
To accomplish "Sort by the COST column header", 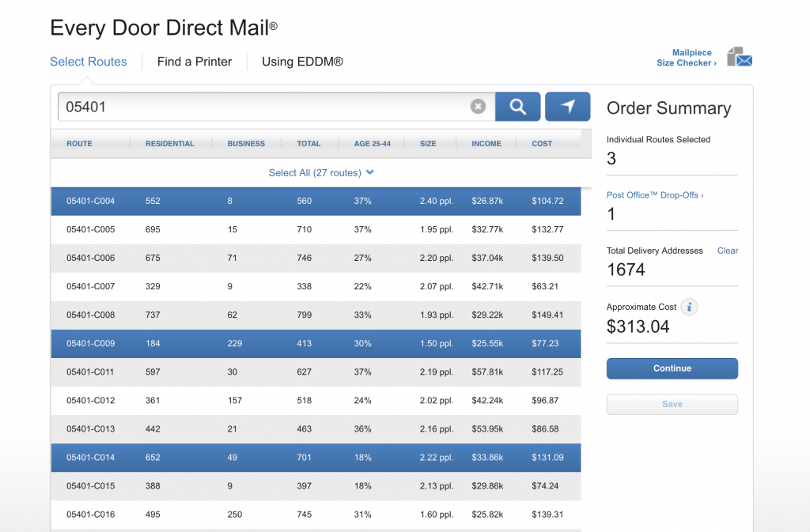I will click(x=542, y=143).
